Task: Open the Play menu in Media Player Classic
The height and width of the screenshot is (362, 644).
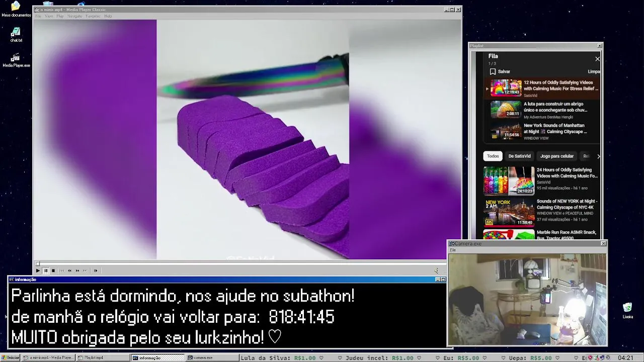Action: point(60,16)
